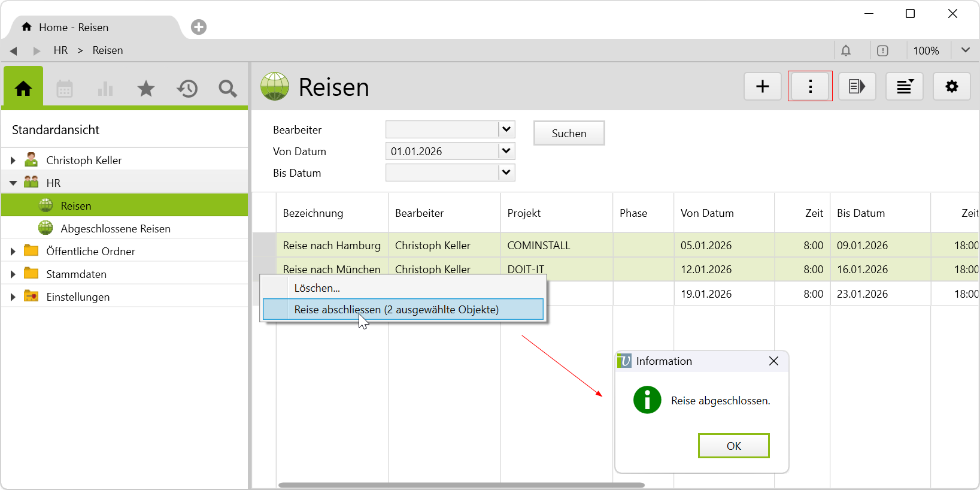Add a new trip with plus button

click(x=762, y=86)
